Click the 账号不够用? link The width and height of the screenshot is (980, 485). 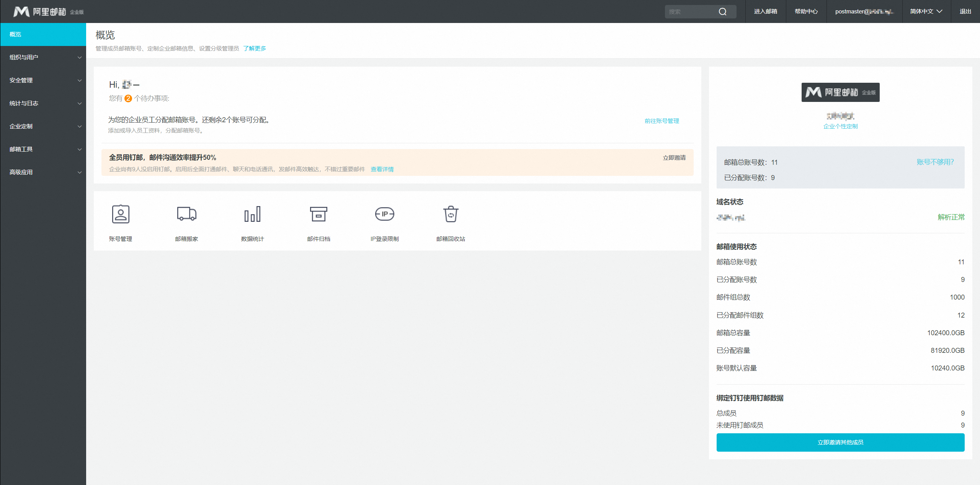[x=935, y=162]
